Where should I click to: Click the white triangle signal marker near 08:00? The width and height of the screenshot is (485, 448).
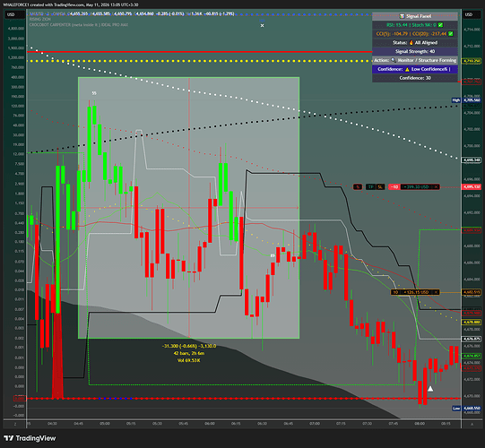(x=430, y=389)
